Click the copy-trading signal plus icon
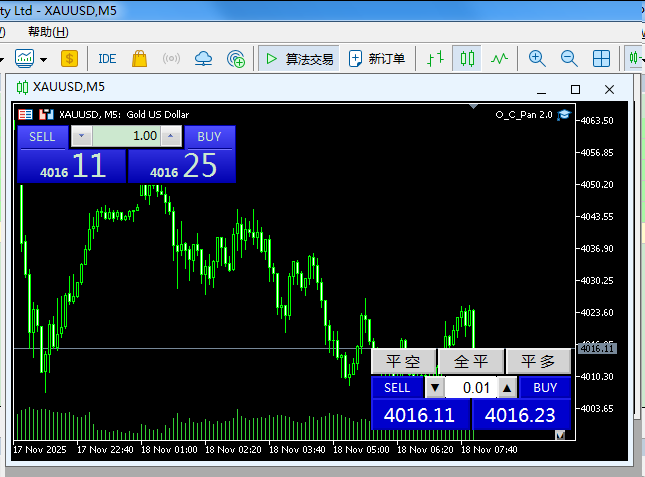Screen dimensions: 645x477 tap(236, 59)
